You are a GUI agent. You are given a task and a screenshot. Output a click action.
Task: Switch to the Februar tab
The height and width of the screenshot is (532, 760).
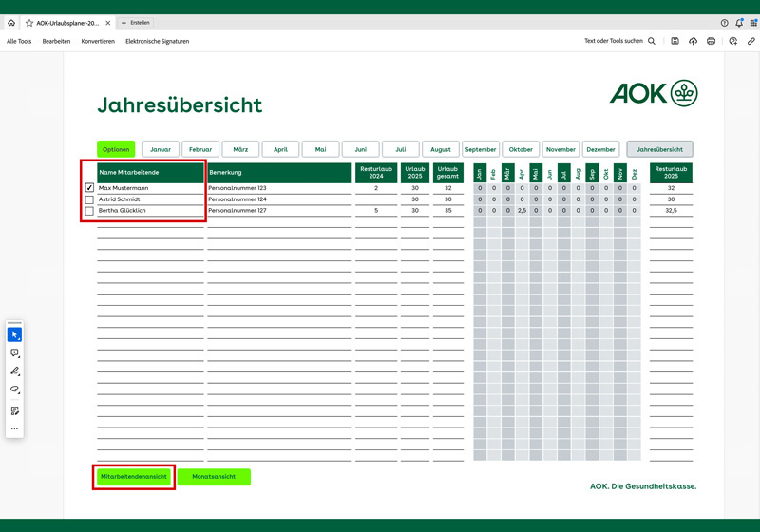(200, 149)
